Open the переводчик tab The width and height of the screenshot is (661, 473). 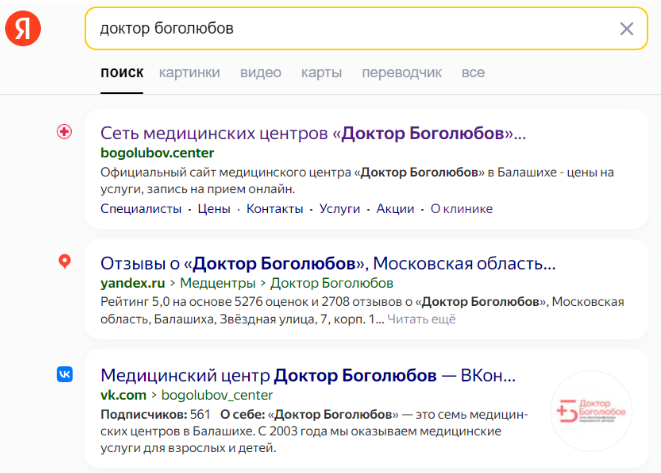pos(401,73)
